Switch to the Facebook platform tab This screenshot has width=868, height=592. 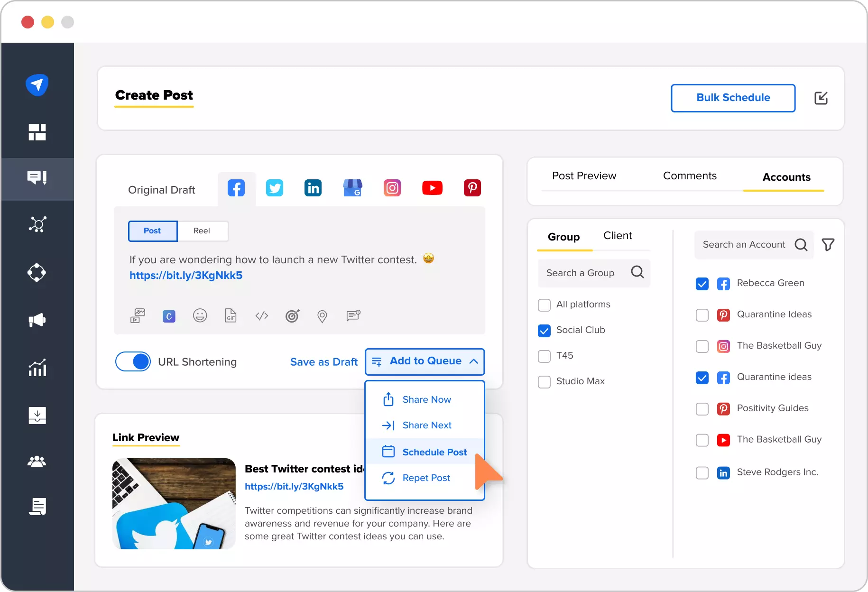pyautogui.click(x=236, y=188)
